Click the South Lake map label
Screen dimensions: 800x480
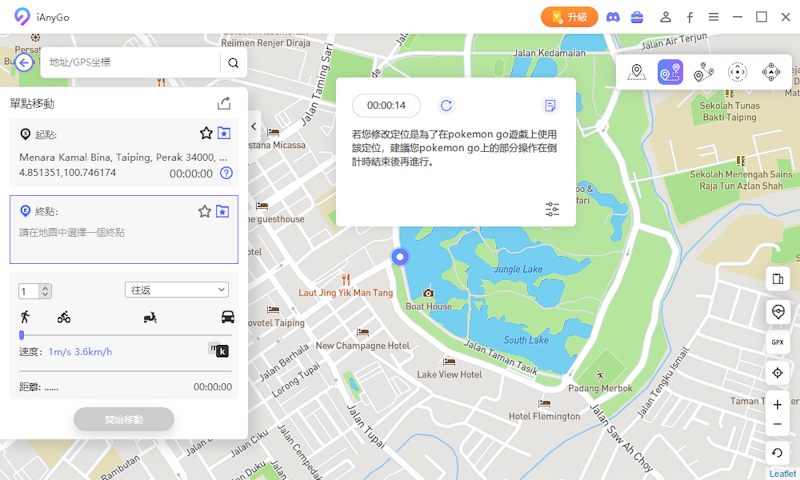(526, 340)
